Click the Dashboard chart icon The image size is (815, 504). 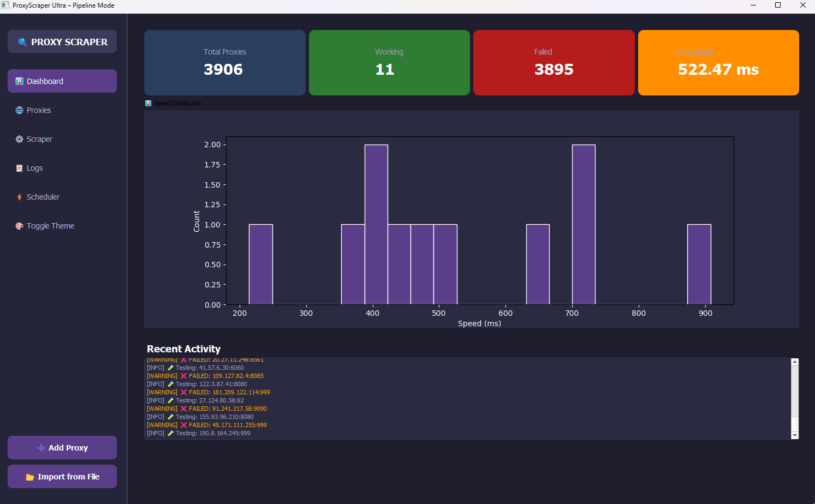click(20, 81)
